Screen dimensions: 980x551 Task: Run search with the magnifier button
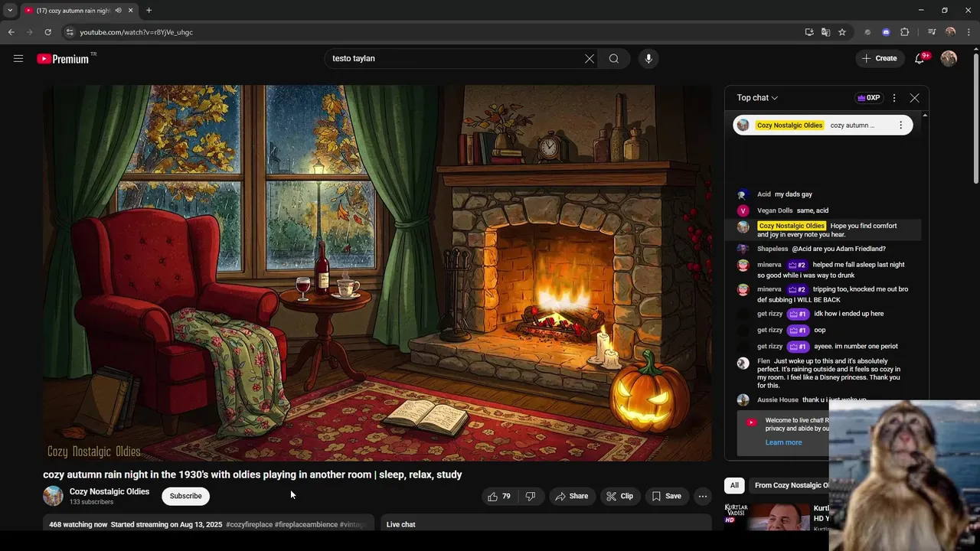click(614, 58)
